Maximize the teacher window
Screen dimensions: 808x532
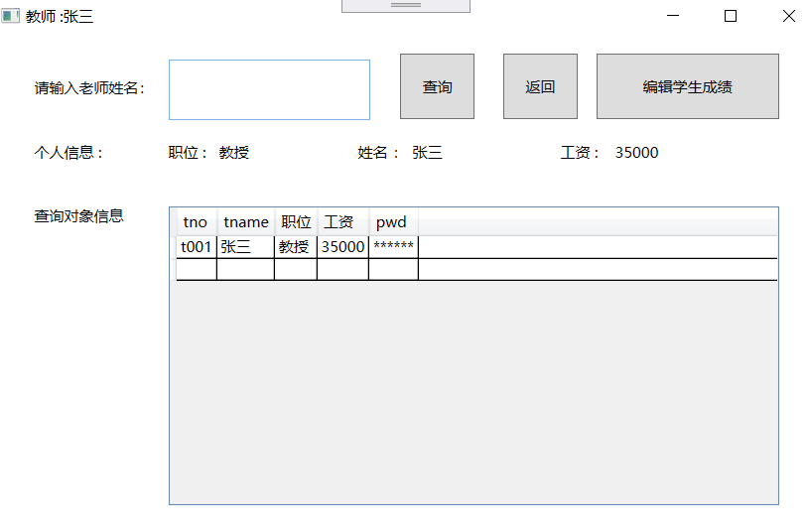[x=731, y=16]
